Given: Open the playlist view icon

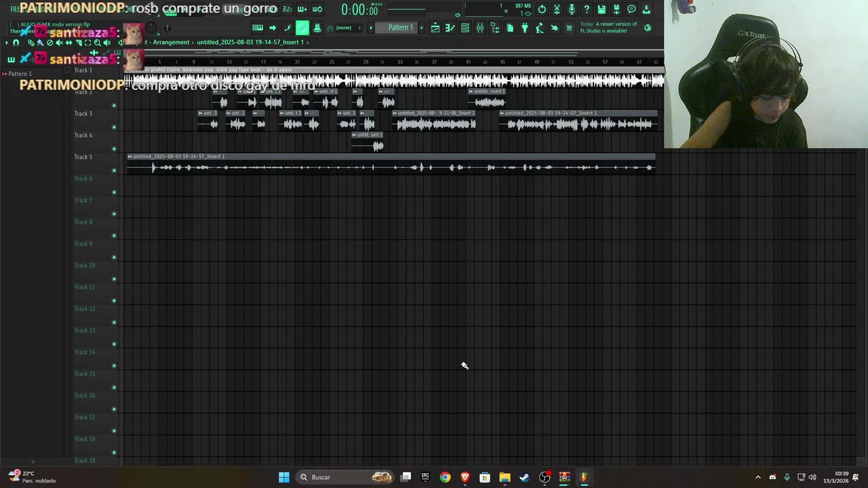Looking at the screenshot, I should tap(435, 28).
